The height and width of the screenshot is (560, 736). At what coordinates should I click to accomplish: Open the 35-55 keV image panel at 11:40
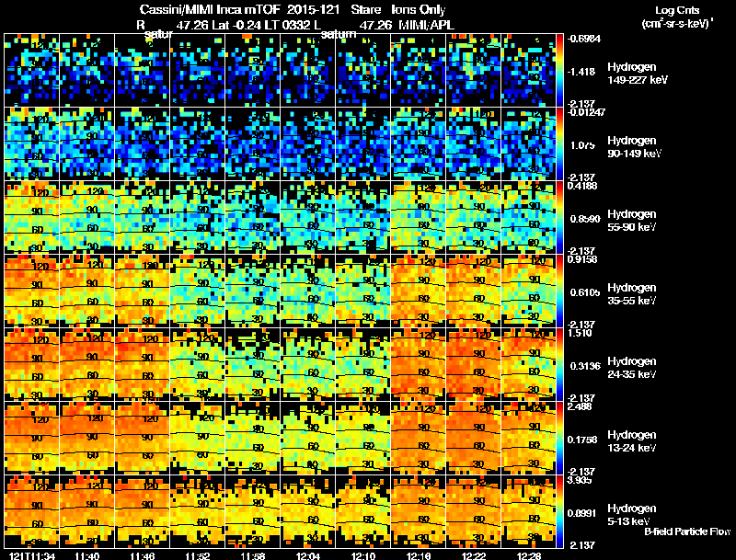pyautogui.click(x=87, y=291)
